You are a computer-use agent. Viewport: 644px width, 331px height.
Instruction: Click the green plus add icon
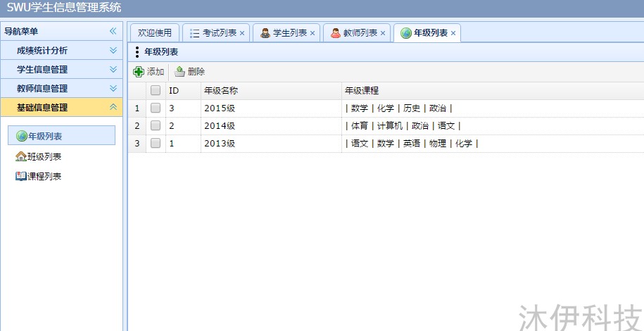(x=139, y=72)
